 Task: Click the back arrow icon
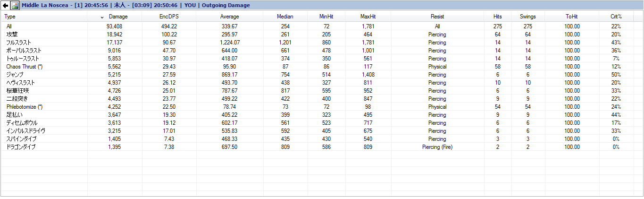pos(5,6)
